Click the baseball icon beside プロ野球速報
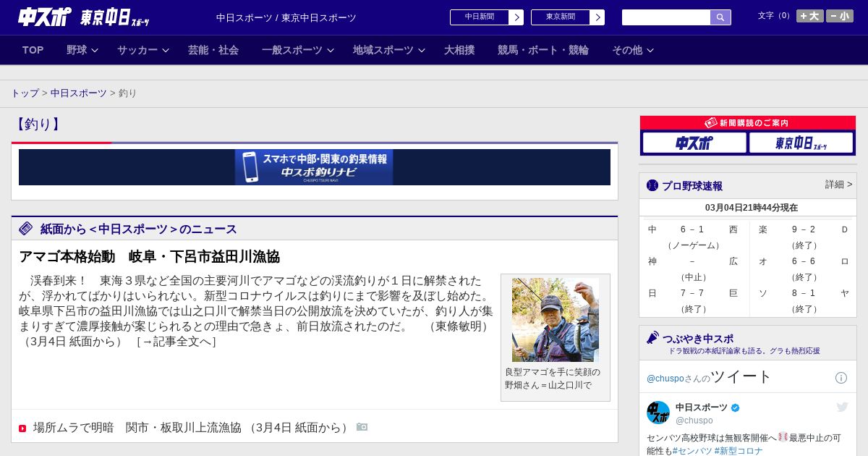The width and height of the screenshot is (868, 456). click(x=652, y=185)
